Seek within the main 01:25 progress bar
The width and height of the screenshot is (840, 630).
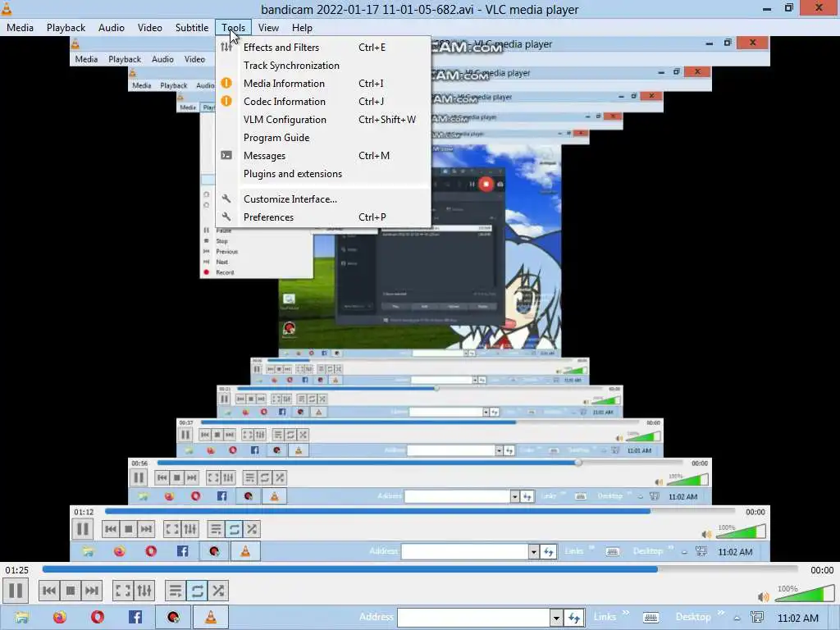pos(420,569)
